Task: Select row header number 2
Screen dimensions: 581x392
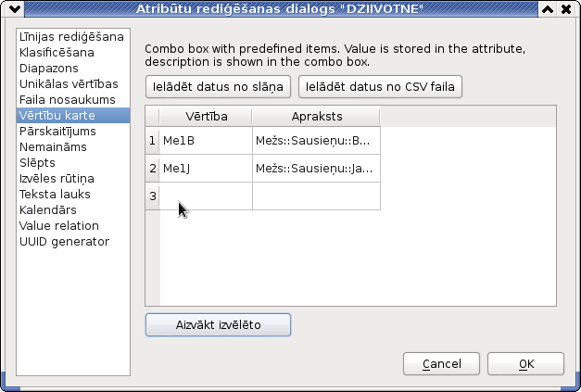Action: click(x=153, y=169)
